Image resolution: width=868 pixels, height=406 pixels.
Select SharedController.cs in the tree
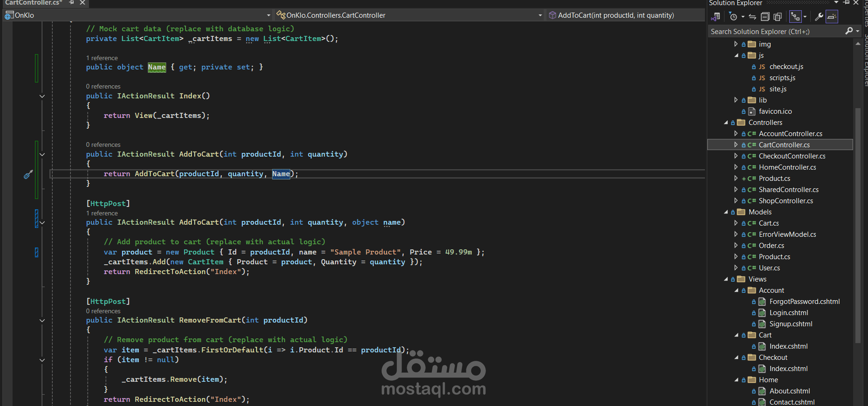[788, 190]
